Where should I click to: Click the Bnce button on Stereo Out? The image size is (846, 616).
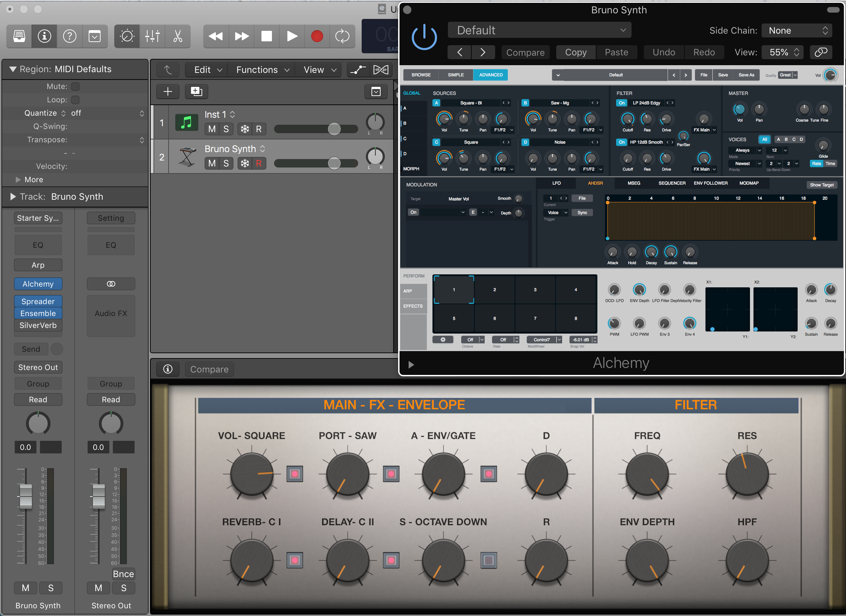[x=123, y=574]
